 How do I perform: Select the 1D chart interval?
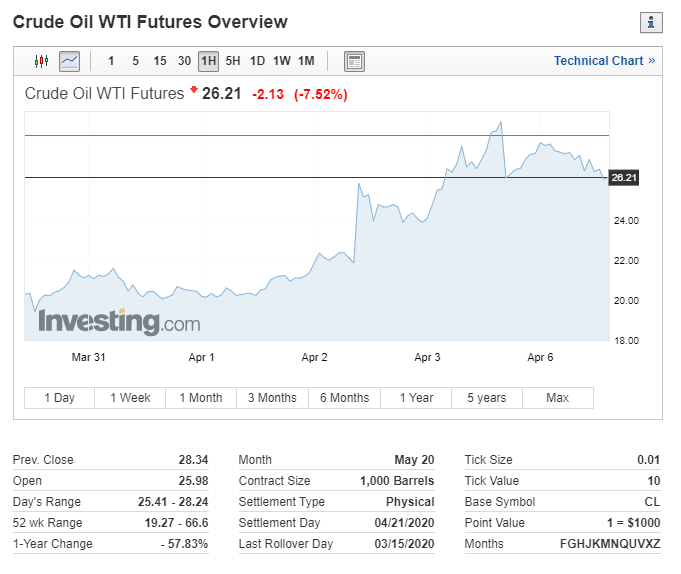(x=257, y=61)
